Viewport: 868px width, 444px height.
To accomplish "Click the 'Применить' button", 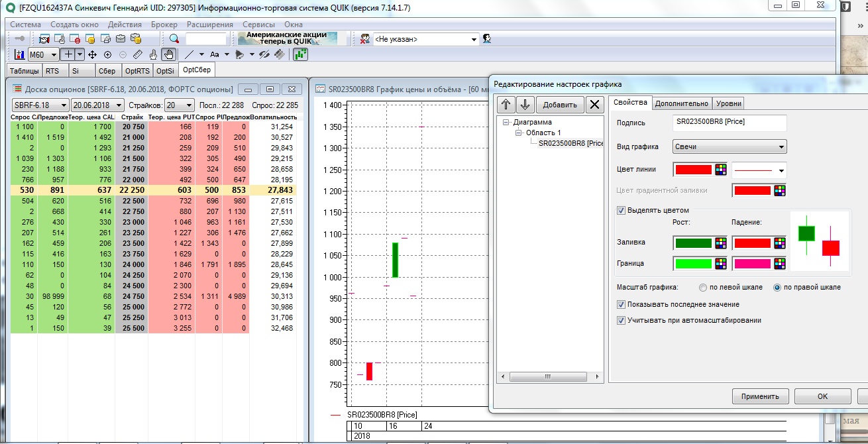I will coord(760,396).
